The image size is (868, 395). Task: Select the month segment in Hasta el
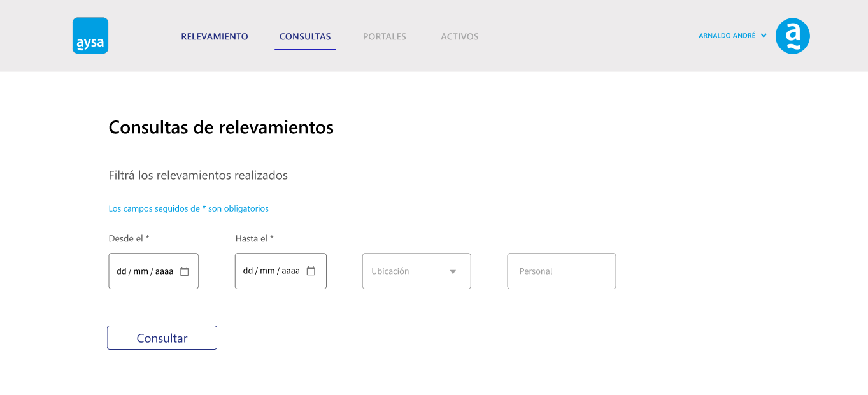[267, 271]
